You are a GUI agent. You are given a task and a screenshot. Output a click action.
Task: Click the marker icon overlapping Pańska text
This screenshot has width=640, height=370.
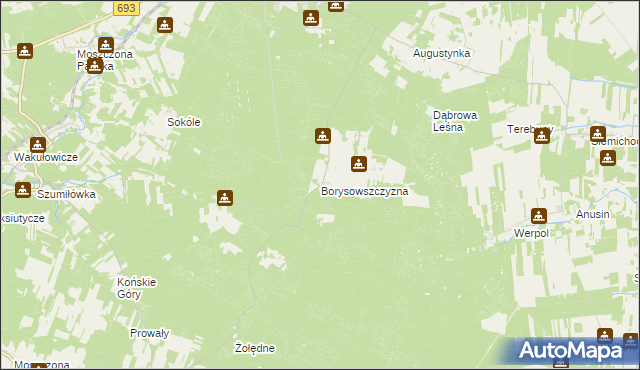click(x=95, y=66)
